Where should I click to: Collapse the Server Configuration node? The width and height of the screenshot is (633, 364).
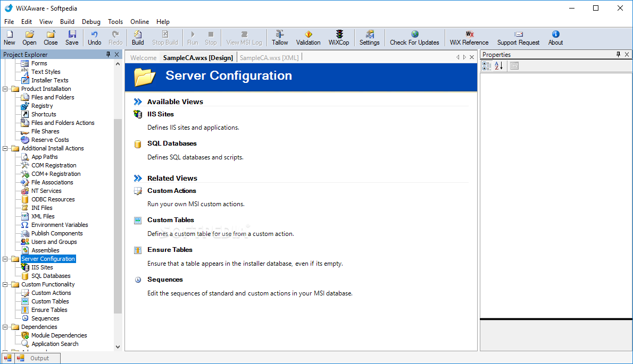click(5, 259)
